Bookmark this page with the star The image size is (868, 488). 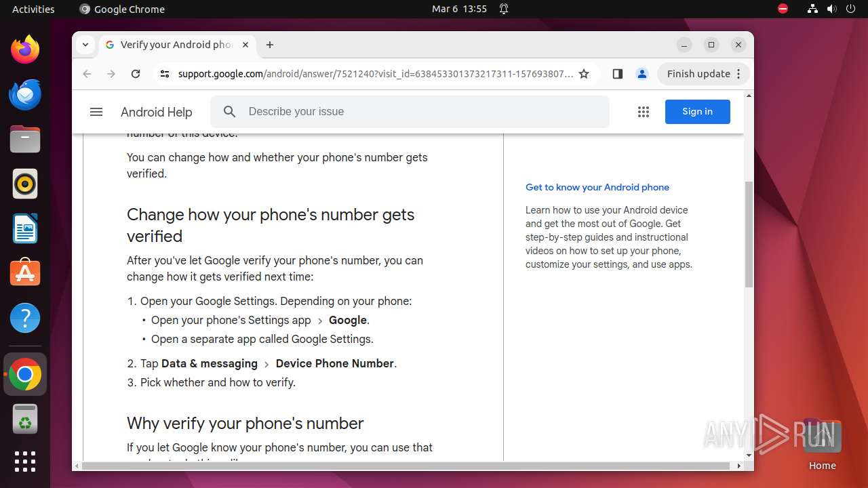584,74
